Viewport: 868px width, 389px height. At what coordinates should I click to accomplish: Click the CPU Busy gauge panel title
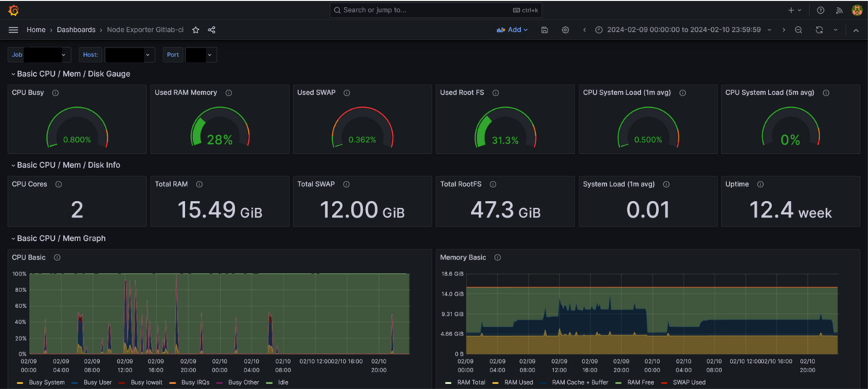pyautogui.click(x=28, y=93)
